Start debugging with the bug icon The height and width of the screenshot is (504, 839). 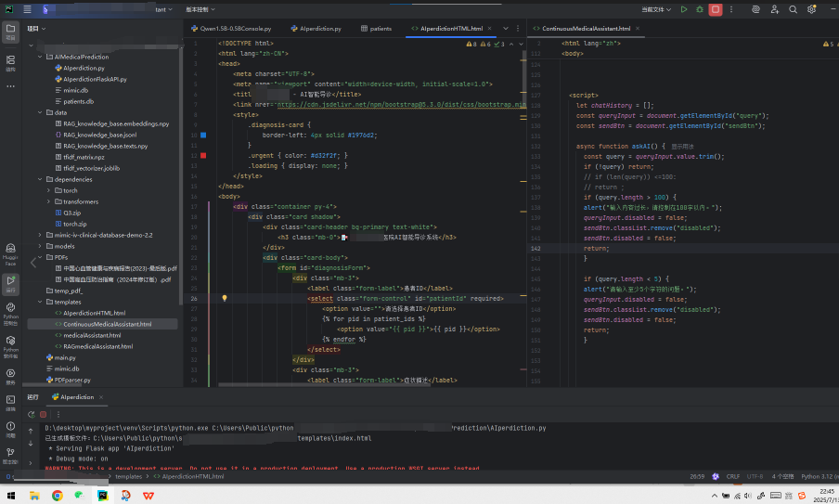[x=700, y=9]
